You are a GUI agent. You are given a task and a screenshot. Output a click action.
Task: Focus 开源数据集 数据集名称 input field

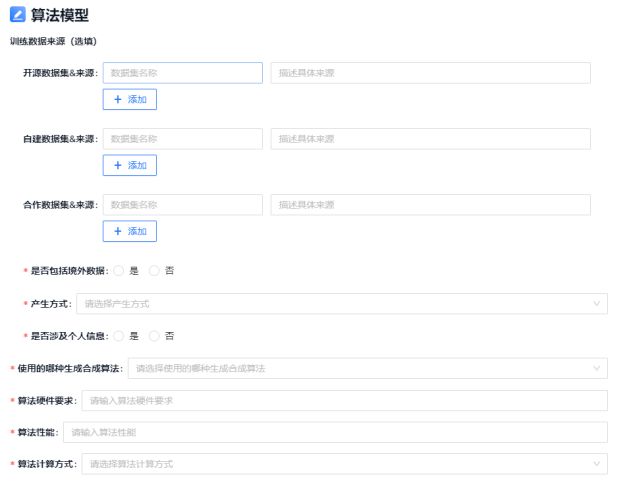pyautogui.click(x=182, y=73)
